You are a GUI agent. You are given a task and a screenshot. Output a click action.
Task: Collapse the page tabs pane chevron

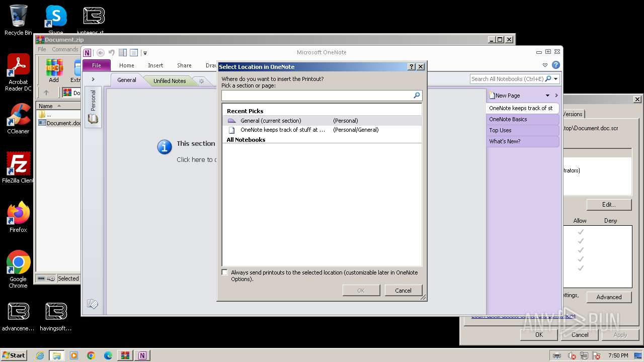coord(556,96)
